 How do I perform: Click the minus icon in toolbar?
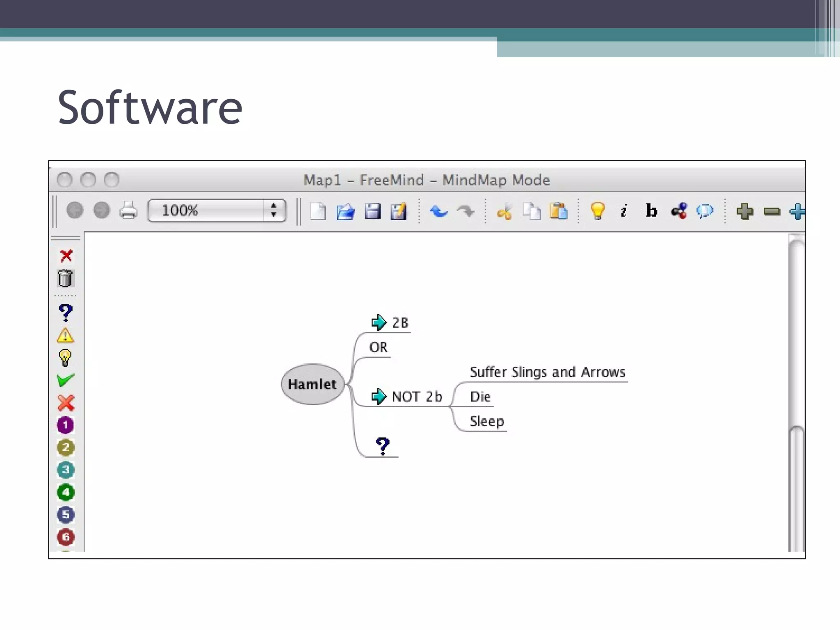pyautogui.click(x=772, y=212)
